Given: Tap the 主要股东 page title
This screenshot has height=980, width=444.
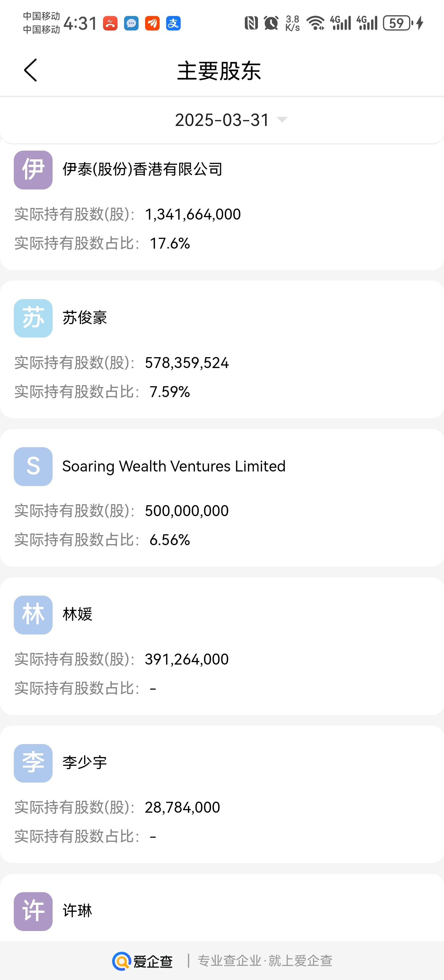Looking at the screenshot, I should pyautogui.click(x=219, y=71).
